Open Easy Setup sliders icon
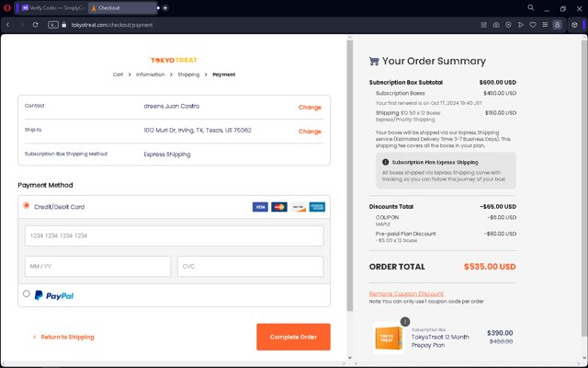 545,25
